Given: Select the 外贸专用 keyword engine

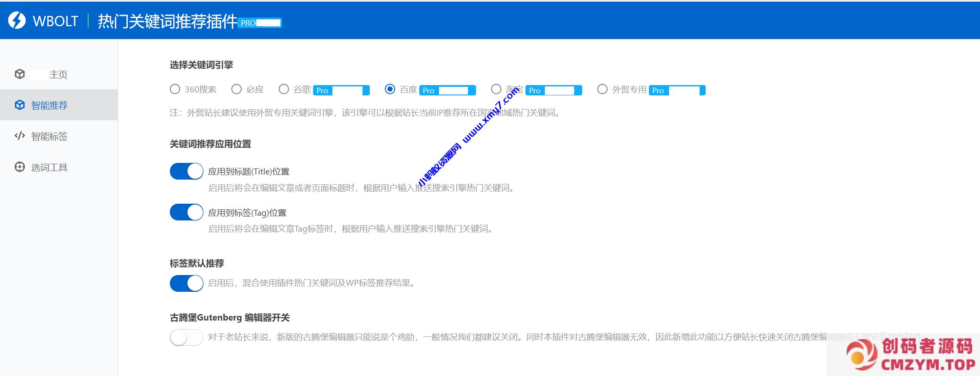Looking at the screenshot, I should [602, 89].
